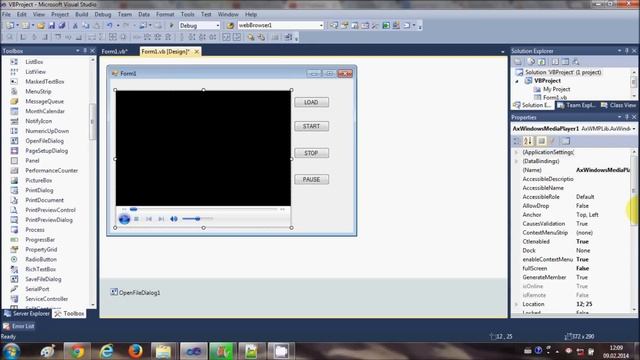Click the media player play button
The width and height of the screenshot is (640, 360).
(124, 219)
